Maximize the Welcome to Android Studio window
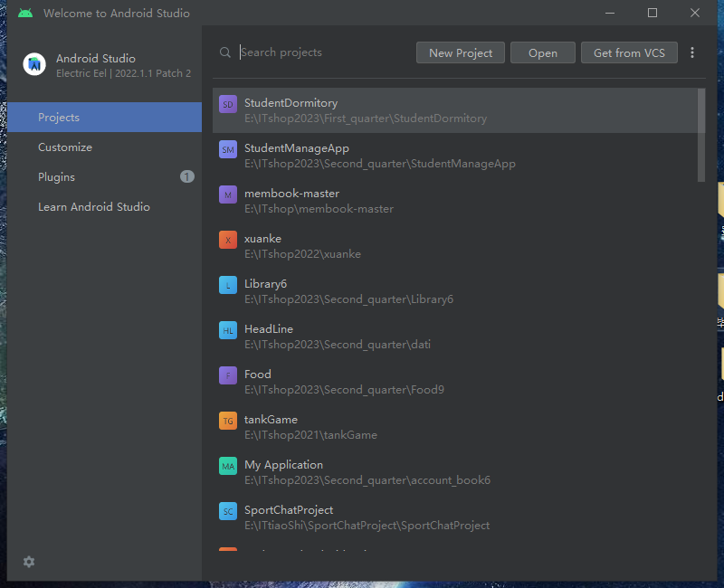Viewport: 724px width, 588px height. pyautogui.click(x=653, y=13)
